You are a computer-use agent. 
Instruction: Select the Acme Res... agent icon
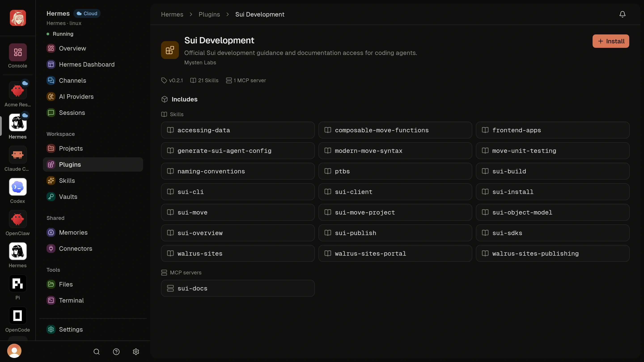click(x=17, y=90)
